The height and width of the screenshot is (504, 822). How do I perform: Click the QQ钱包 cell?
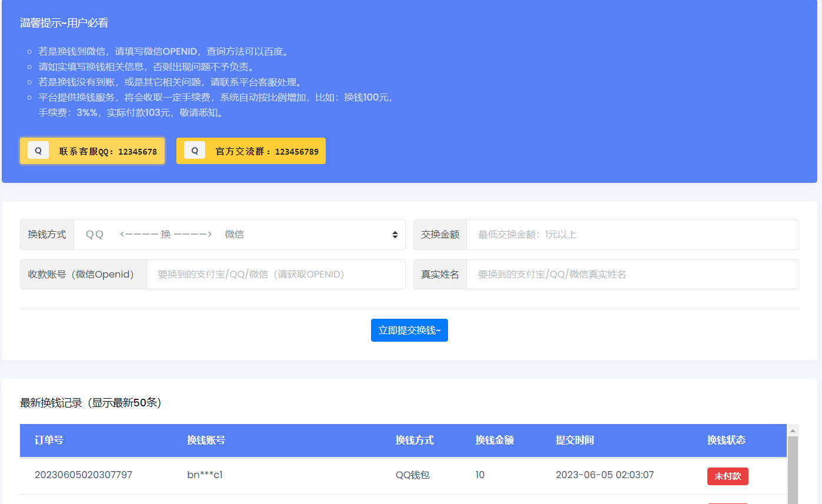(413, 475)
